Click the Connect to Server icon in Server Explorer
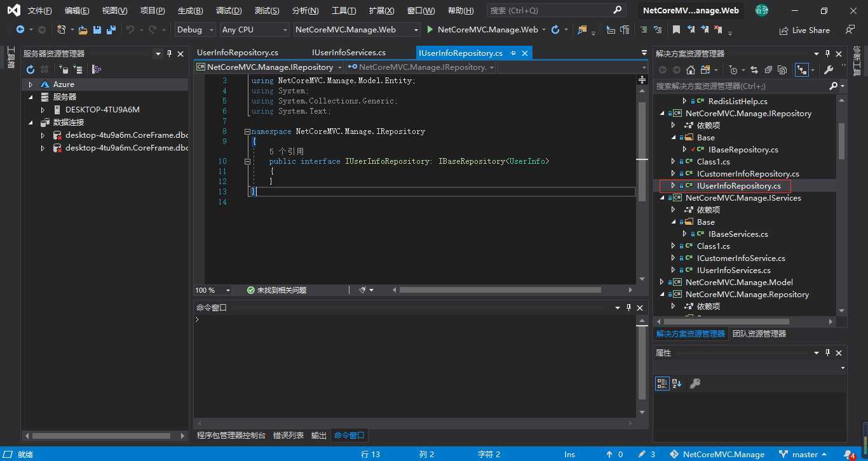The width and height of the screenshot is (868, 461). coord(78,69)
